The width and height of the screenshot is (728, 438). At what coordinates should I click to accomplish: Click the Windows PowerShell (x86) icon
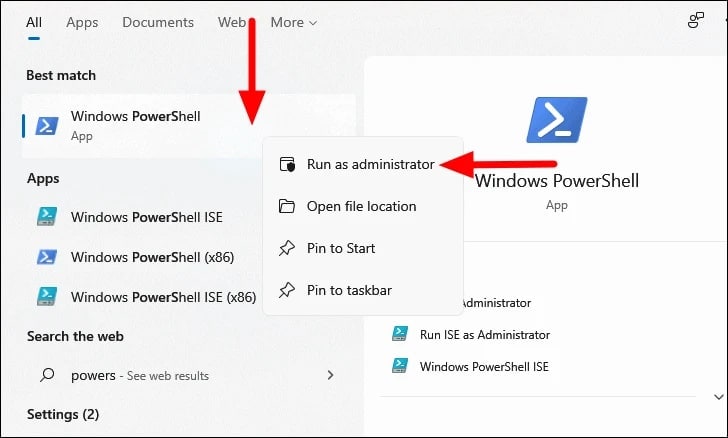click(x=47, y=256)
